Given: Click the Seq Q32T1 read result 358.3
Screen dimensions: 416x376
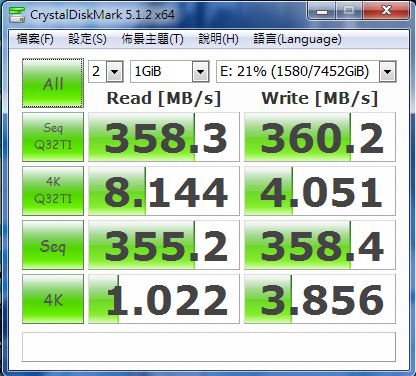Looking at the screenshot, I should pos(164,137).
